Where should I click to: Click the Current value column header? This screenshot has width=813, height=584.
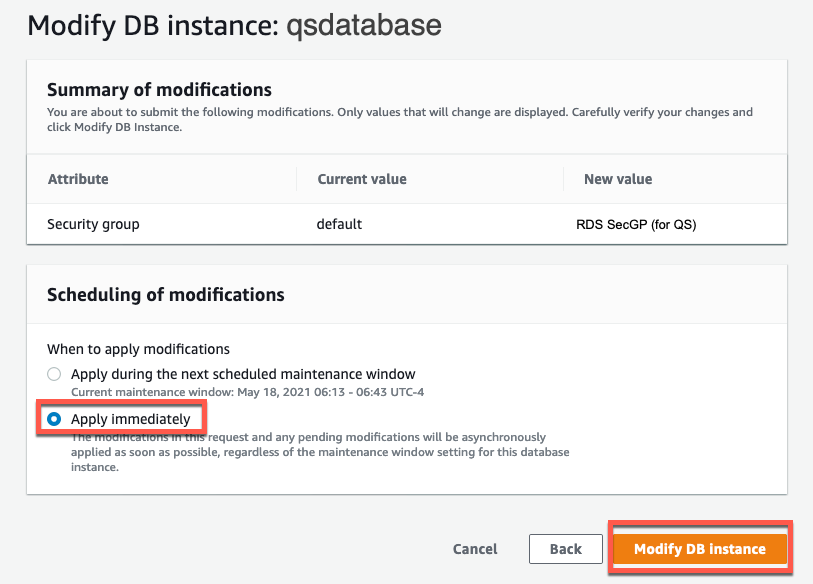point(362,179)
